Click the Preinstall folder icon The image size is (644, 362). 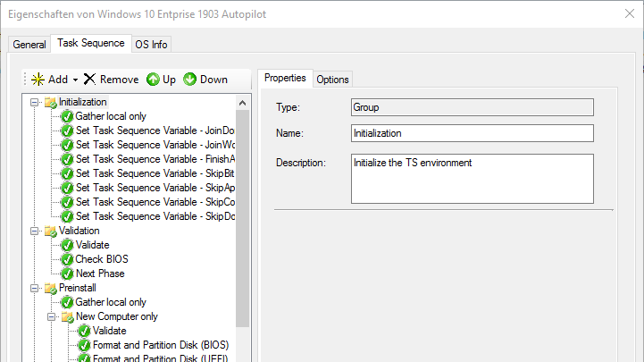click(x=51, y=288)
